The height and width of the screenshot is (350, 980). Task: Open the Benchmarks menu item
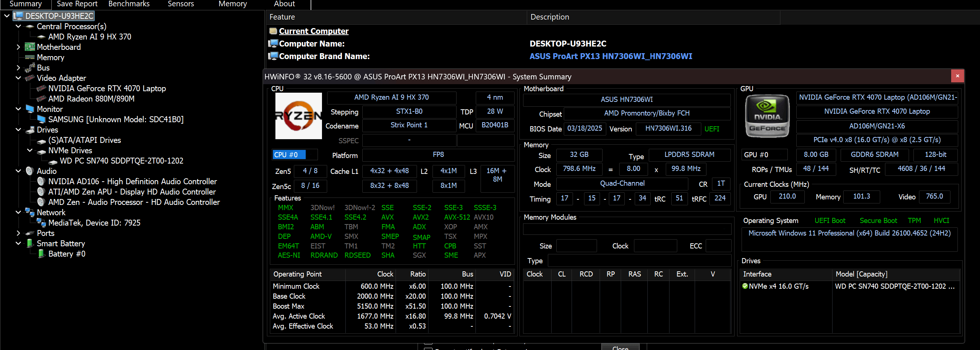click(x=129, y=4)
